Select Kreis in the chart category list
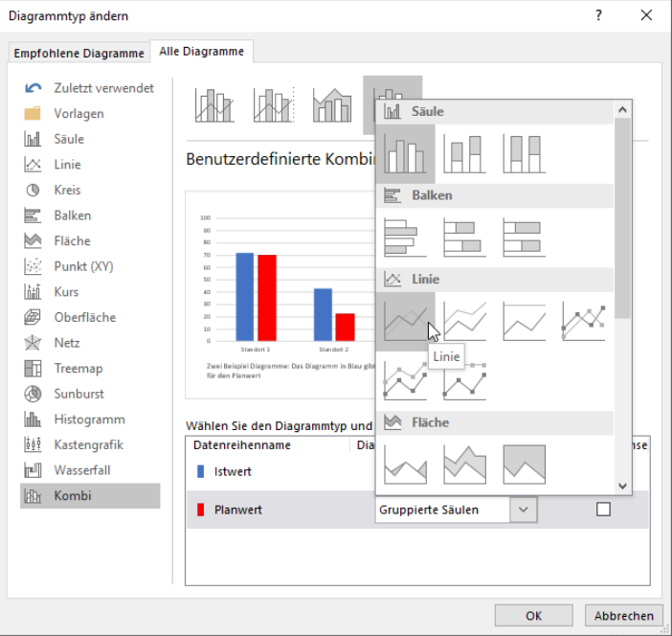 coord(67,190)
